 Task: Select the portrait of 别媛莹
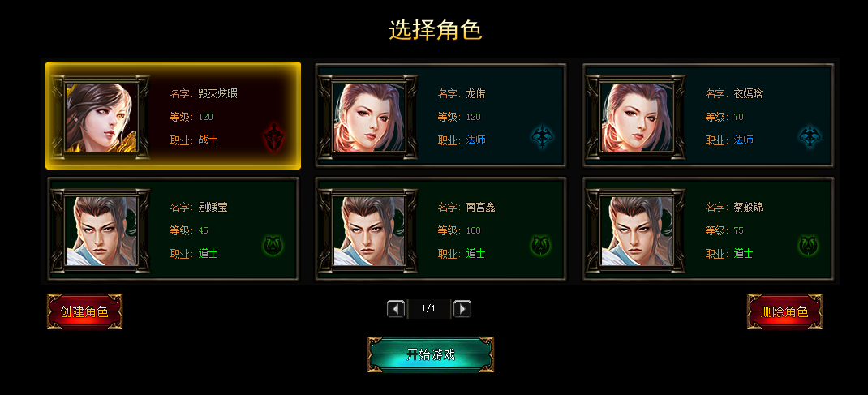point(101,230)
